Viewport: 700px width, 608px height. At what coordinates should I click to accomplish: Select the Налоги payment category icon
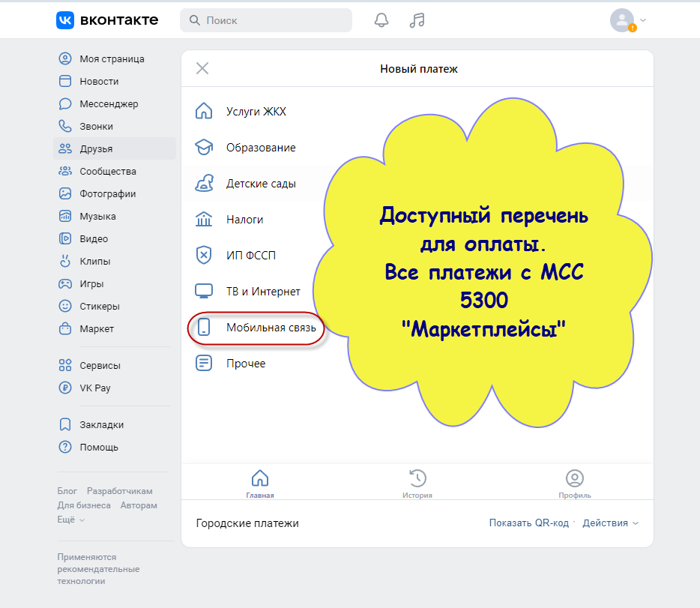point(204,219)
